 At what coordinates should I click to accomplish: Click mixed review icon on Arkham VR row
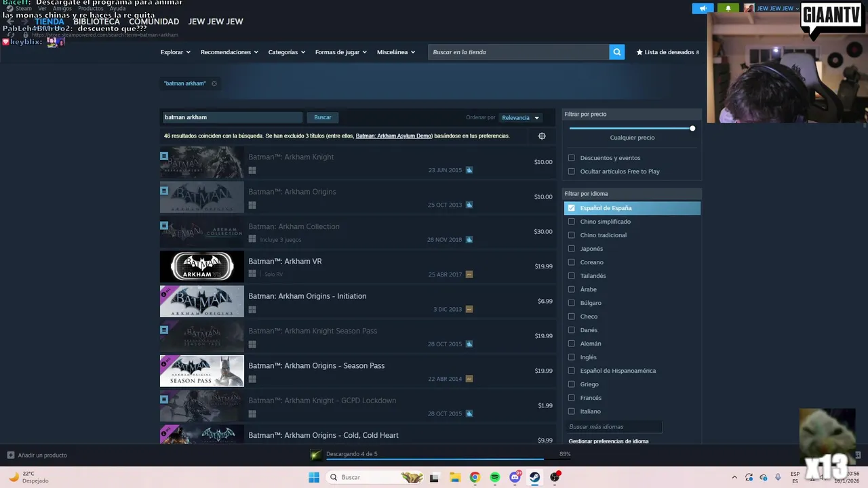tap(469, 274)
